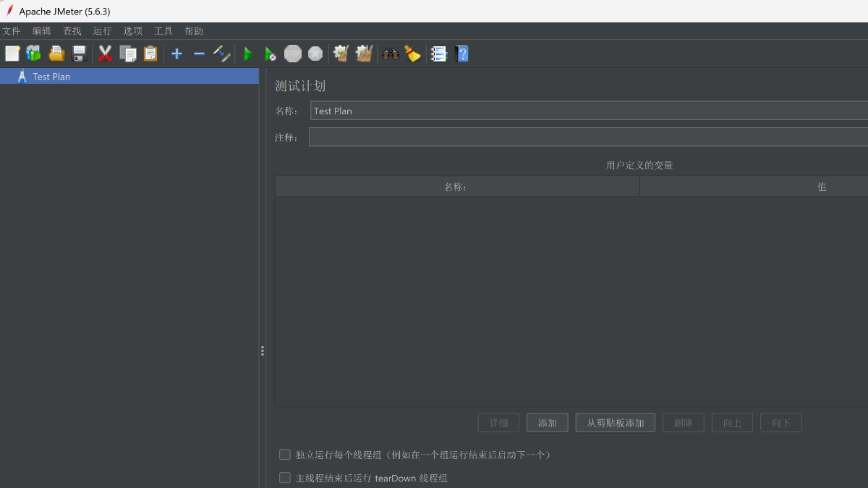The width and height of the screenshot is (868, 488).
Task: Open the 工具 menu
Action: click(x=163, y=31)
